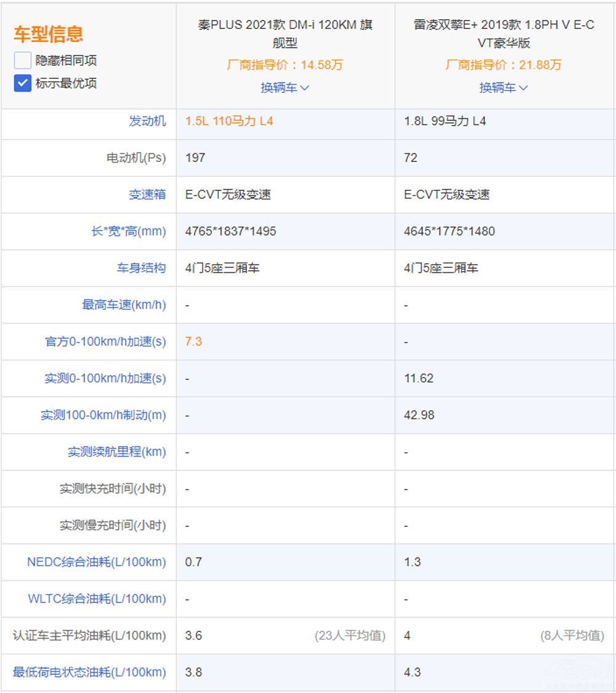Click 实测0-100km/h加速(s) label
Image resolution: width=616 pixels, height=693 pixels.
[105, 378]
